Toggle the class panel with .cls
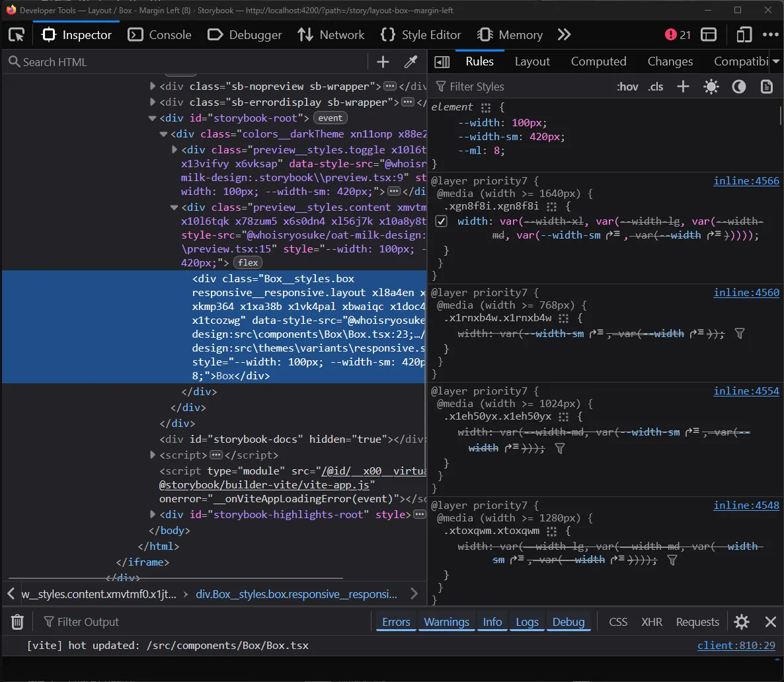 pos(655,86)
